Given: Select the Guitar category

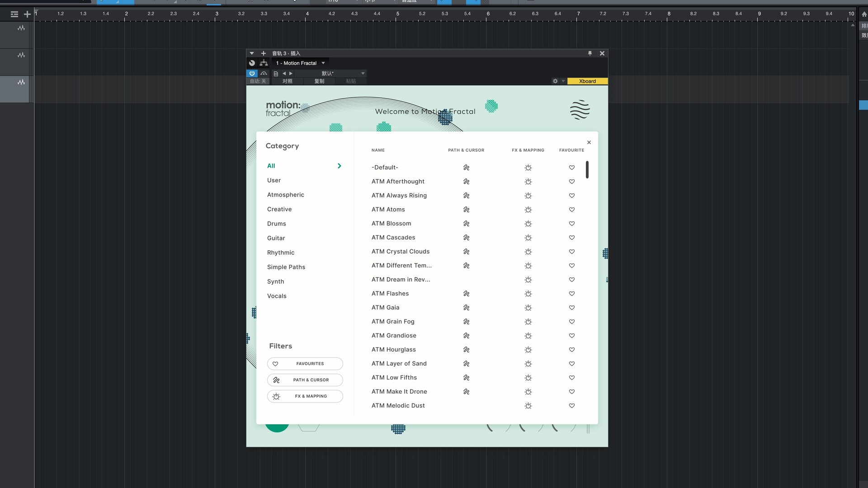Looking at the screenshot, I should (x=276, y=238).
